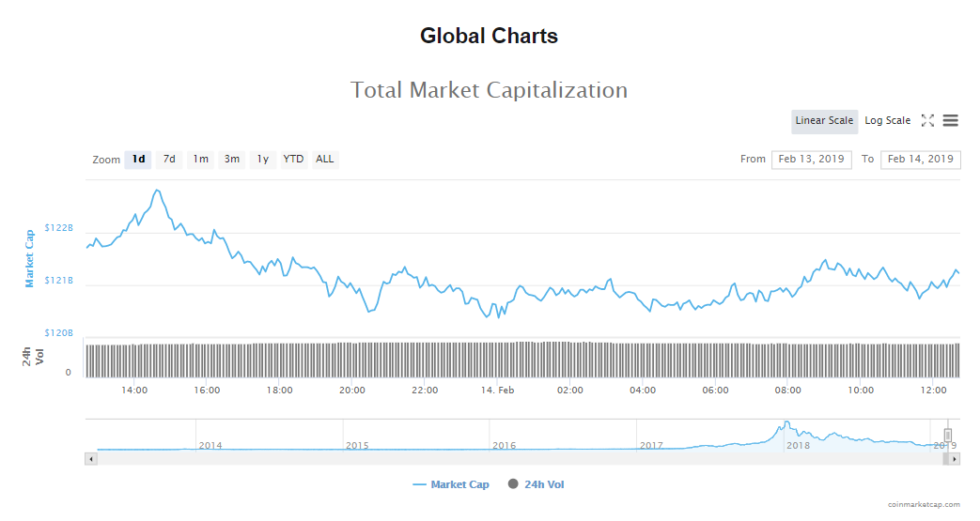Click the To date field
Image resolution: width=980 pixels, height=521 pixels.
coord(920,160)
